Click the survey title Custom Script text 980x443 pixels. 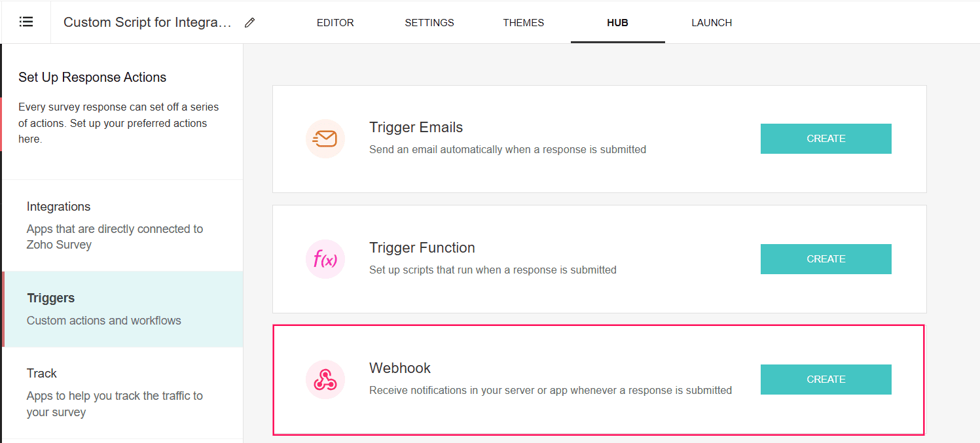(x=147, y=23)
